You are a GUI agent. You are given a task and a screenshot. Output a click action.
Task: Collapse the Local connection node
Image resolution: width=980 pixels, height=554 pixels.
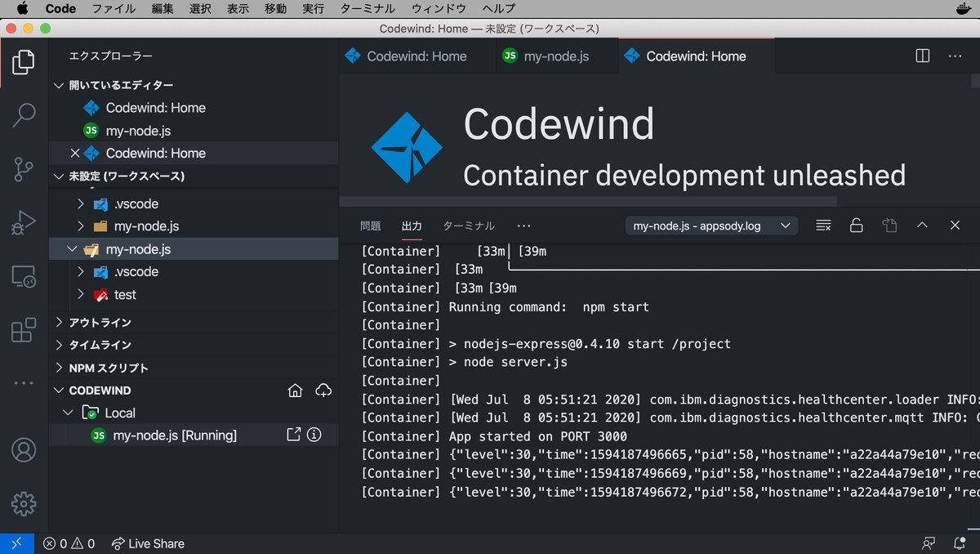coord(69,413)
